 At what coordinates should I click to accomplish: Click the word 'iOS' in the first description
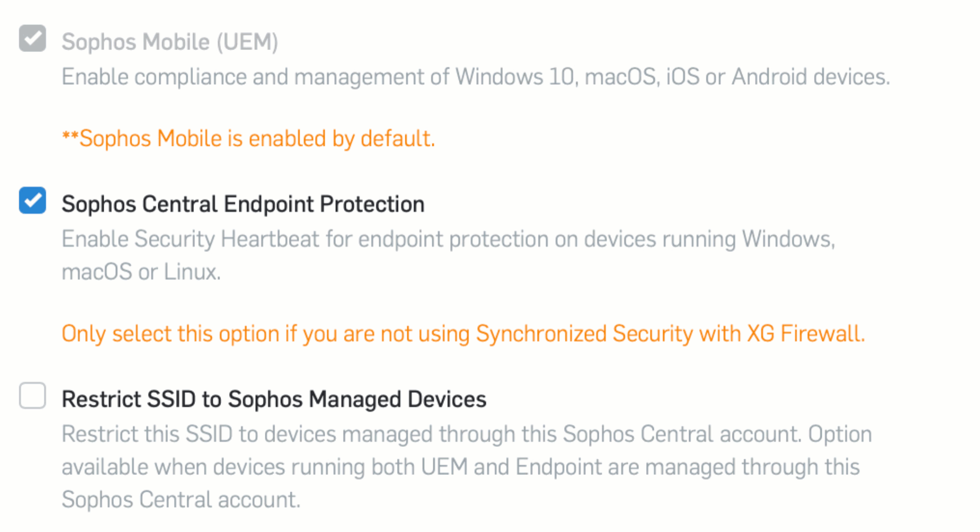pos(682,77)
